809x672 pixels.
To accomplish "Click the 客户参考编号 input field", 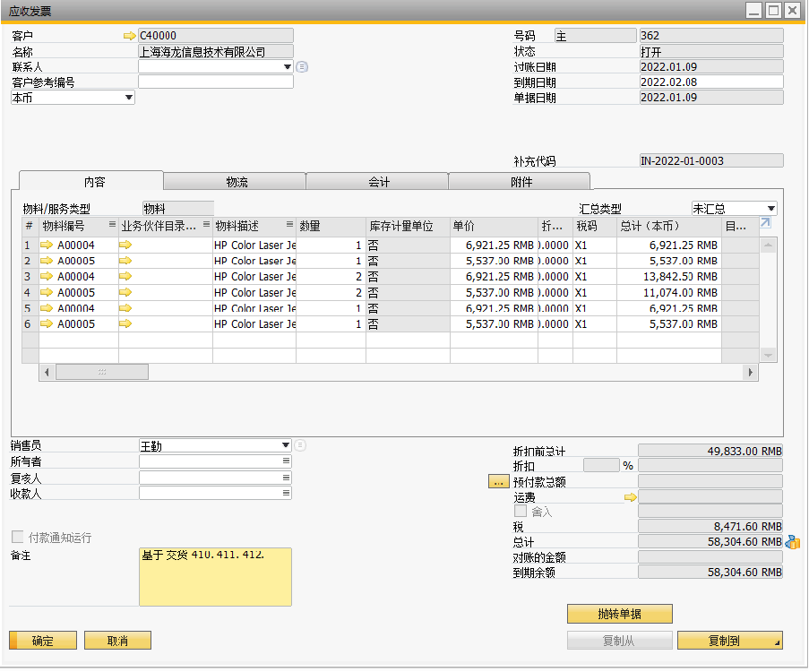I will coord(215,82).
